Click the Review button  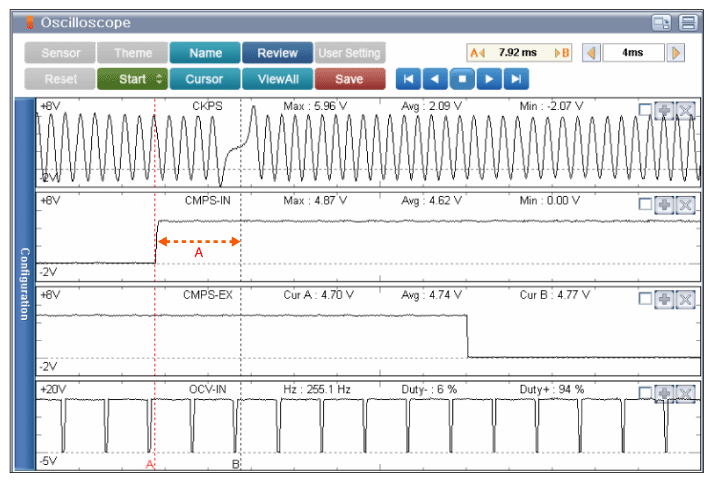pos(277,53)
